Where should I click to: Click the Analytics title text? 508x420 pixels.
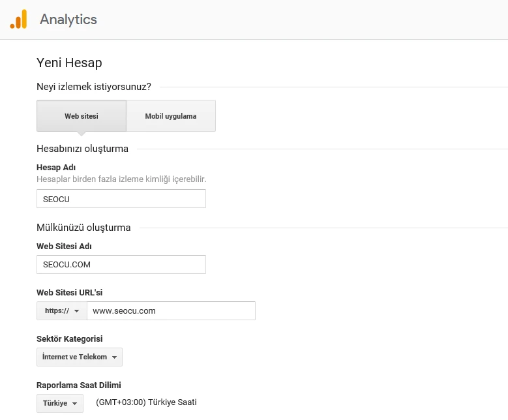point(68,20)
